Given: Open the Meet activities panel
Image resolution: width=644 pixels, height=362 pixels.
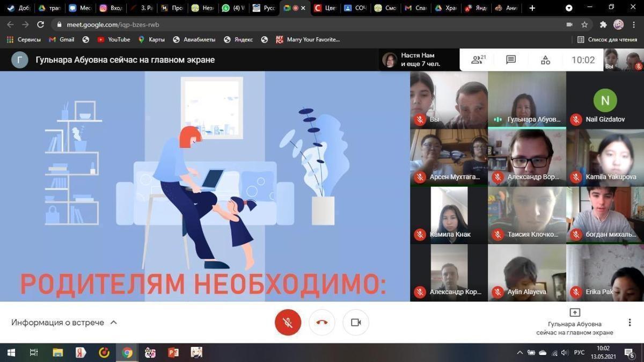Looking at the screenshot, I should (x=545, y=60).
